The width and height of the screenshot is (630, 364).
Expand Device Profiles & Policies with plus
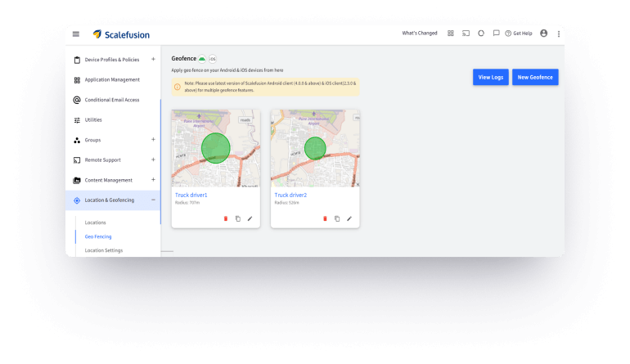tap(153, 60)
